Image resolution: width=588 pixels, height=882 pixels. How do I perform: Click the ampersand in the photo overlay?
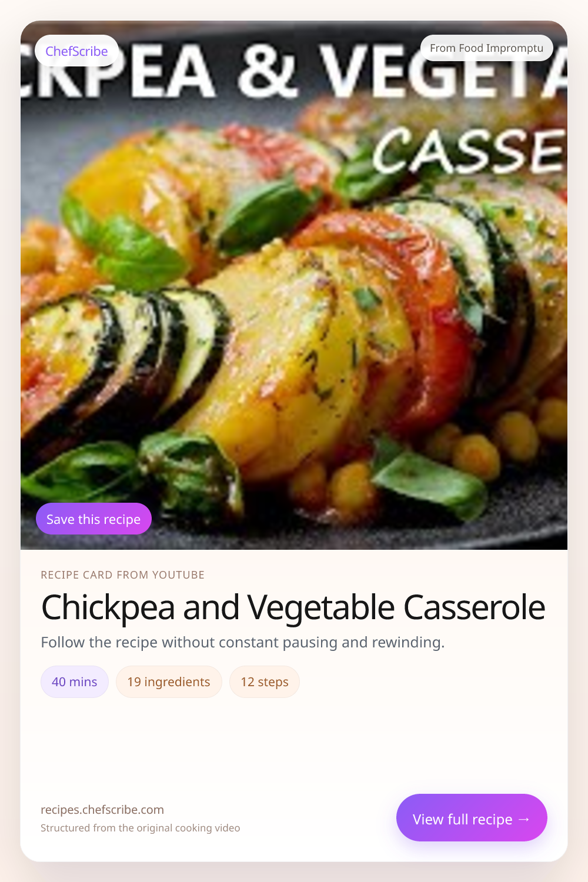[x=268, y=72]
